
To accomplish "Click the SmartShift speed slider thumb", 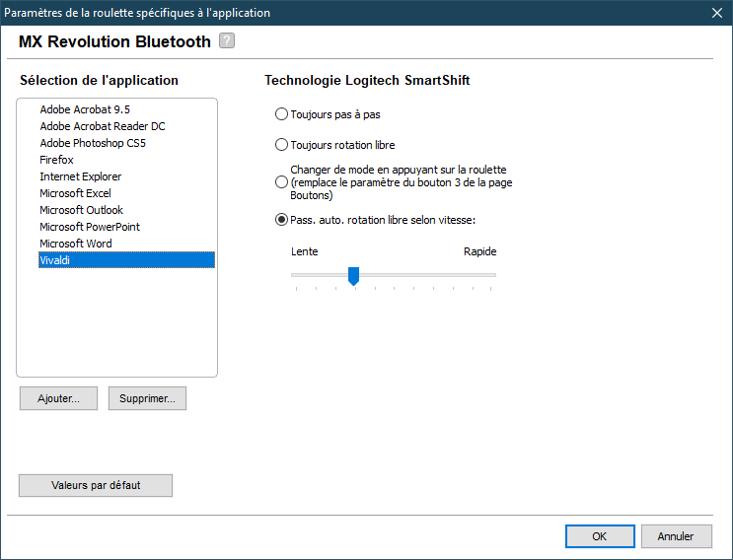I will click(x=353, y=276).
